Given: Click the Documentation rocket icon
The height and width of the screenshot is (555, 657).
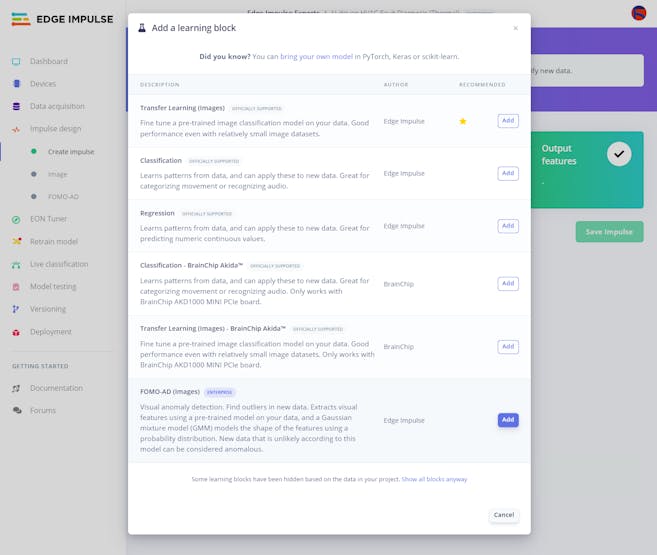Looking at the screenshot, I should tap(16, 388).
